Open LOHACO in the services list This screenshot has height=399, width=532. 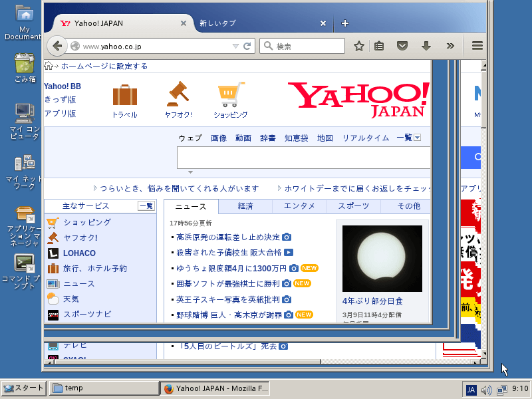click(79, 253)
